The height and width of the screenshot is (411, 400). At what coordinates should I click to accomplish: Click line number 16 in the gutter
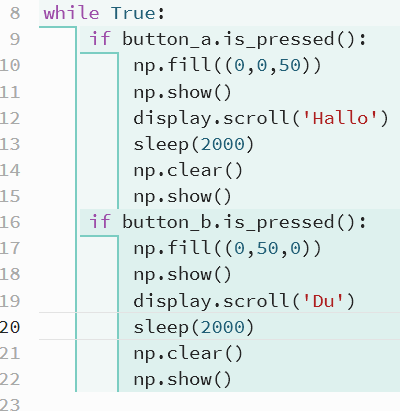tap(10, 222)
